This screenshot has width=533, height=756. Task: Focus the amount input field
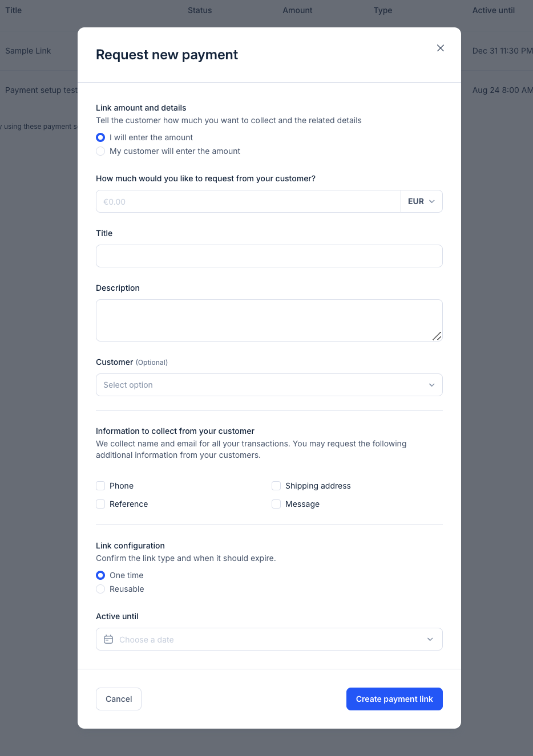(x=248, y=201)
